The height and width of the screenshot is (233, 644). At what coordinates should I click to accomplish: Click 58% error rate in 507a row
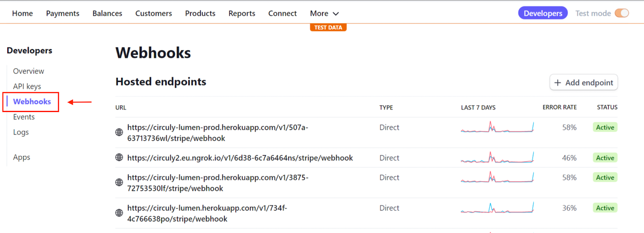569,127
